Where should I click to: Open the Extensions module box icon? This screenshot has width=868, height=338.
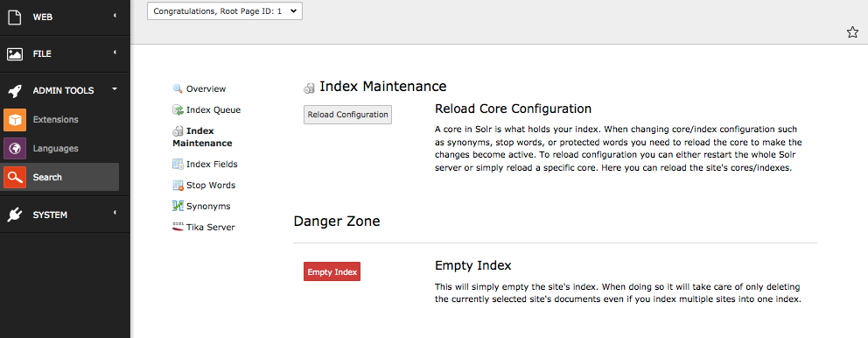click(x=15, y=120)
